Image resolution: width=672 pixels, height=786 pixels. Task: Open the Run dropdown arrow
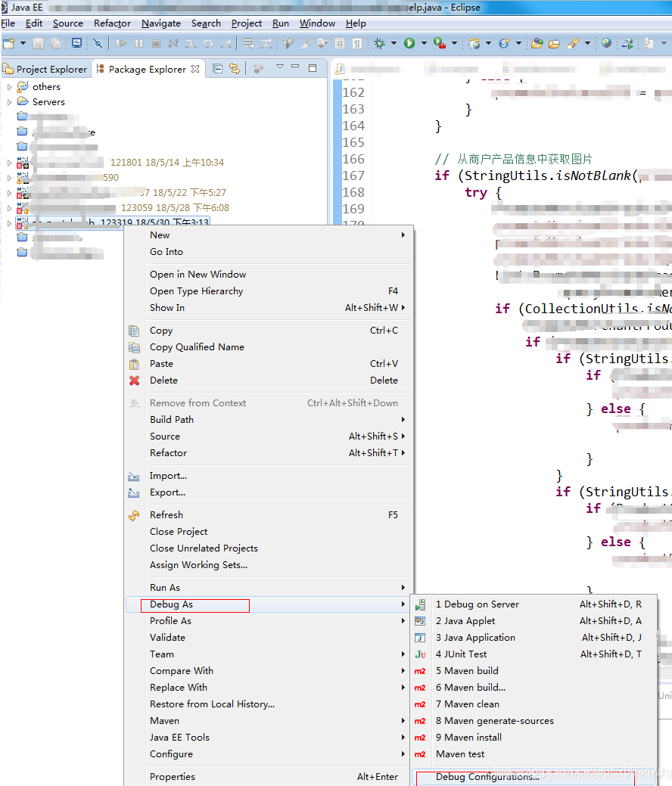click(424, 44)
